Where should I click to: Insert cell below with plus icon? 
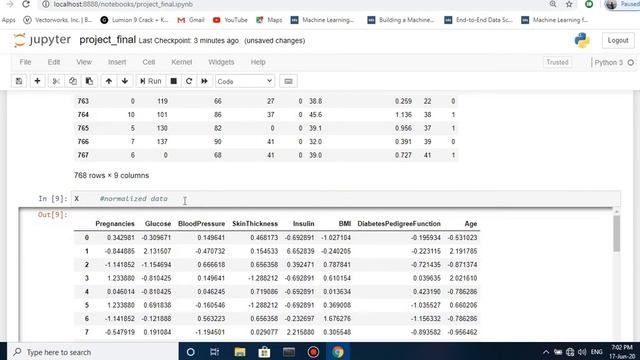tap(37, 81)
